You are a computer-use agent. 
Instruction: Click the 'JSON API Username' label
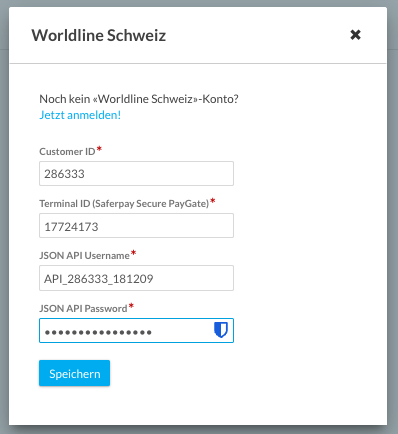(84, 255)
